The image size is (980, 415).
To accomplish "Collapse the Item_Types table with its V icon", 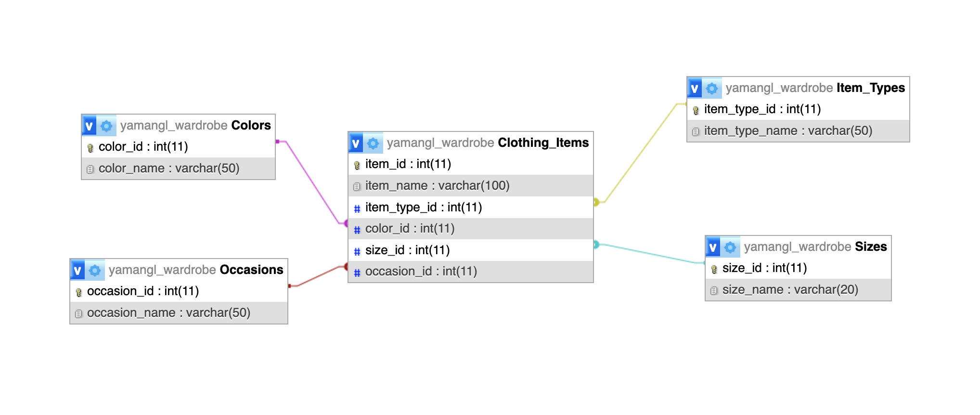I will pos(695,88).
